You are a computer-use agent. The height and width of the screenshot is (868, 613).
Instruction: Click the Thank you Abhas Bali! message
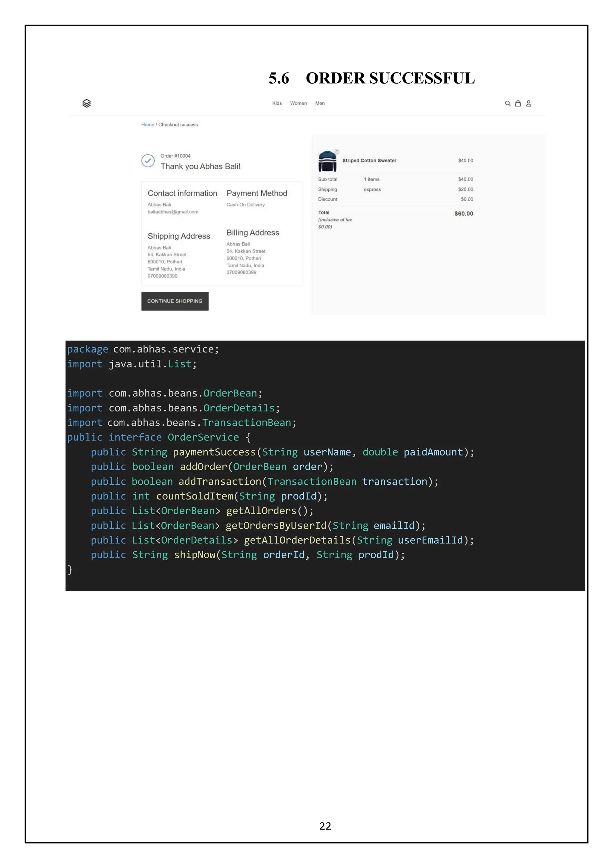[200, 166]
